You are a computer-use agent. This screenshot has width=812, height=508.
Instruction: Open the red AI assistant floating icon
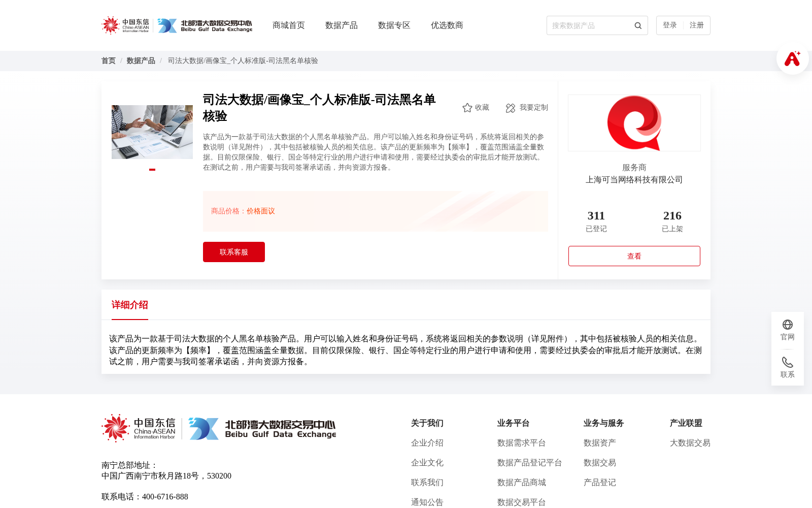click(792, 58)
